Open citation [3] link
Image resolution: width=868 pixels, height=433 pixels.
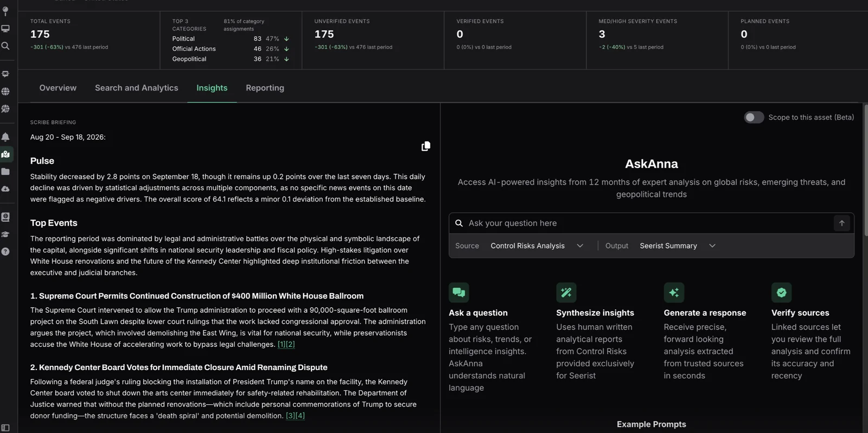tap(290, 416)
